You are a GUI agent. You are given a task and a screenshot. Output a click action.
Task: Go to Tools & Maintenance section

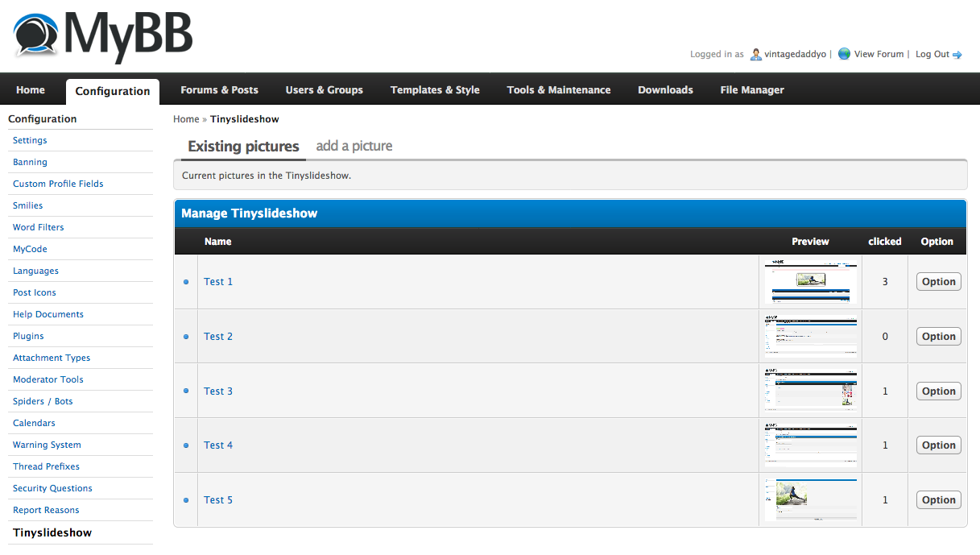(558, 90)
